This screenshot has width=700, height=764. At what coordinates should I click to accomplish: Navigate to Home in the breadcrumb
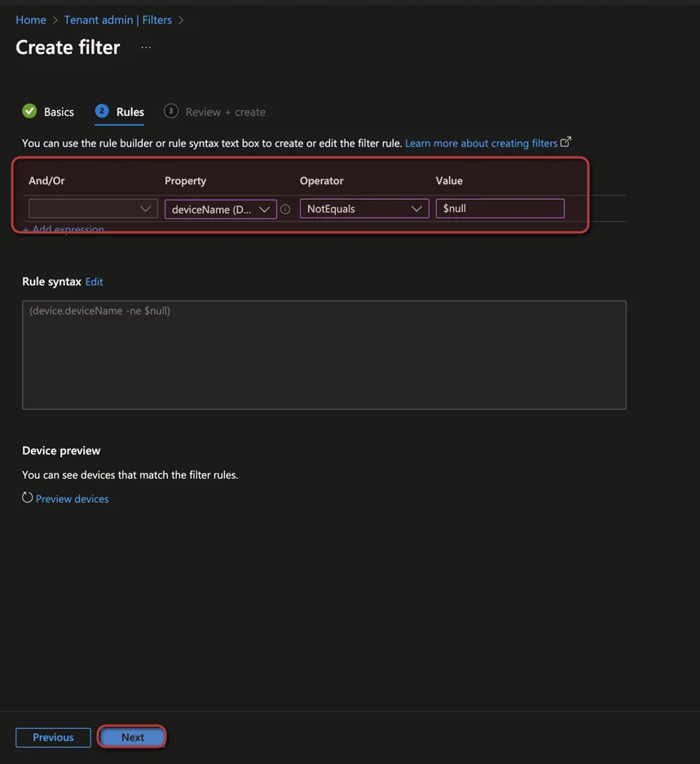31,20
